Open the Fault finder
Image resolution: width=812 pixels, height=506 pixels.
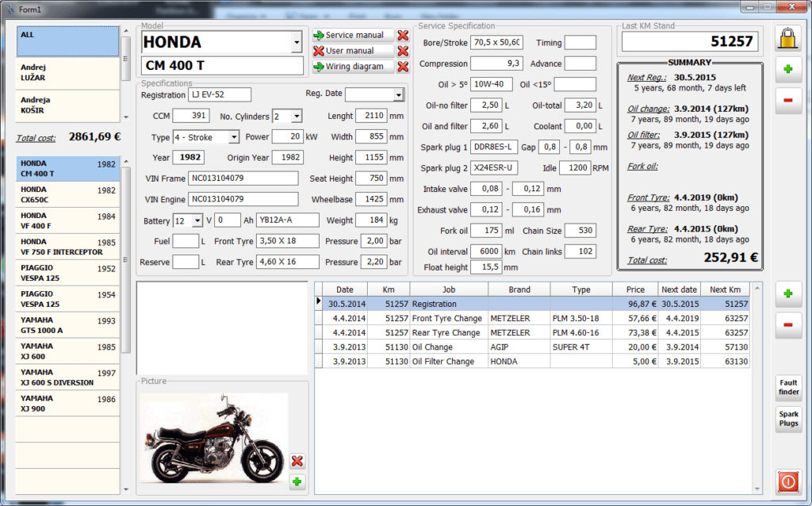click(x=789, y=387)
